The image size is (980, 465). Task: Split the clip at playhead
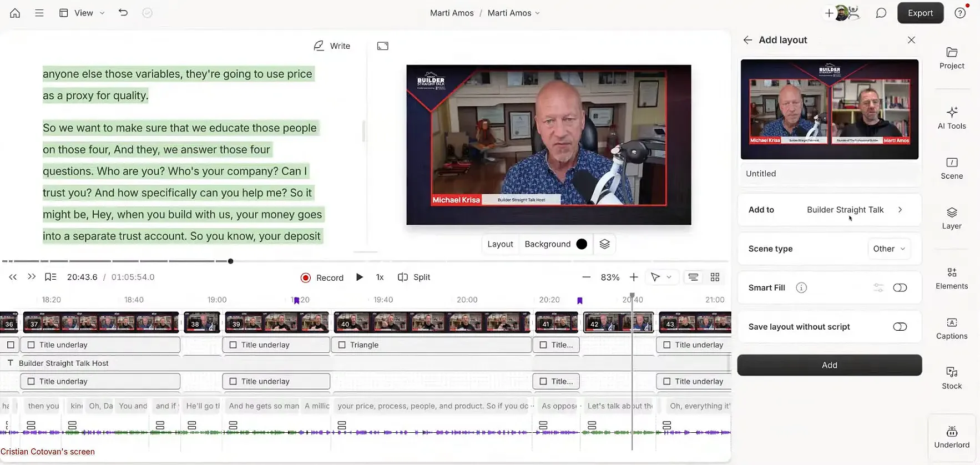point(414,277)
